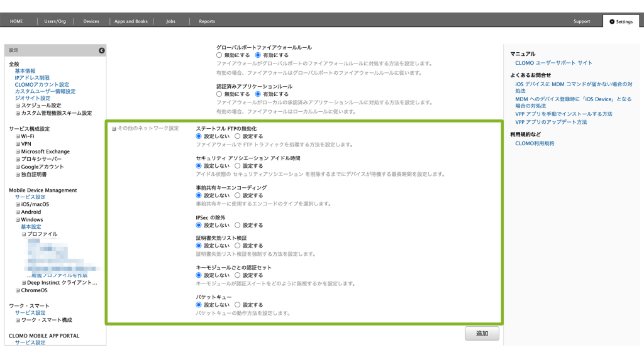
Task: Collapse the left settings sidebar panel
Action: (102, 50)
